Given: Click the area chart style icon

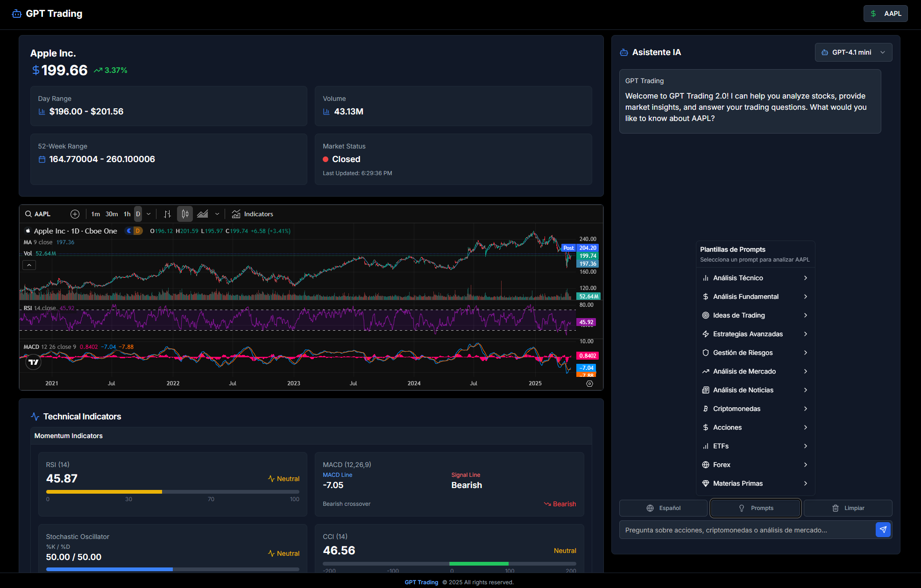Looking at the screenshot, I should point(203,213).
